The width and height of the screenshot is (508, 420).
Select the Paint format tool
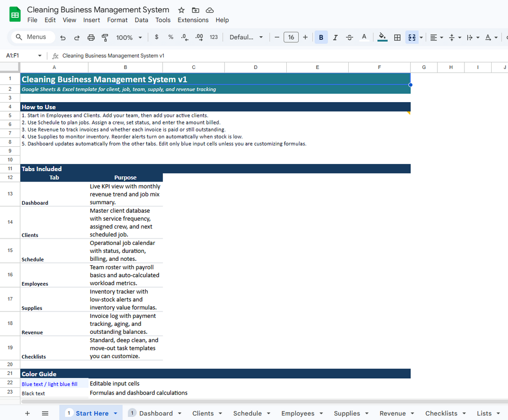tap(105, 38)
